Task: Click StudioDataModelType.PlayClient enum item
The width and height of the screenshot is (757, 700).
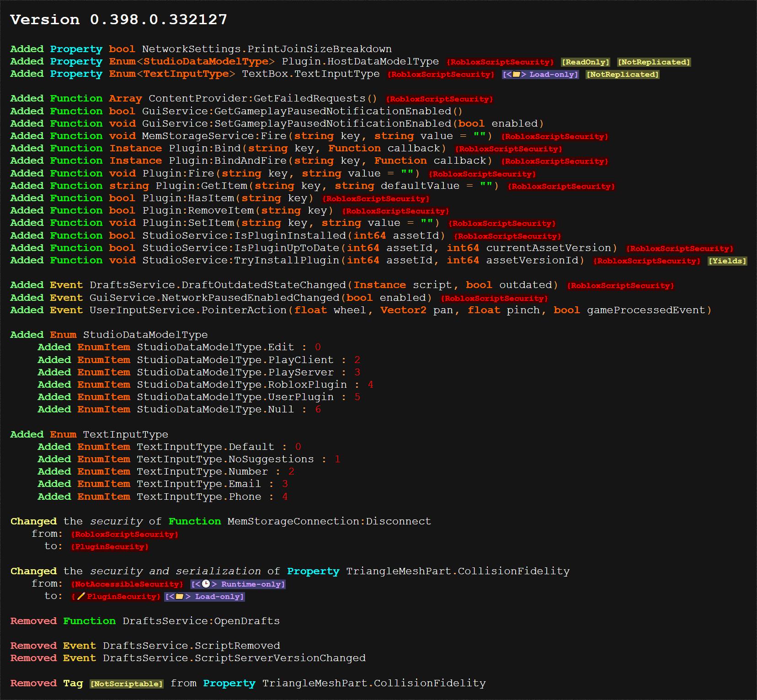Action: coord(235,360)
